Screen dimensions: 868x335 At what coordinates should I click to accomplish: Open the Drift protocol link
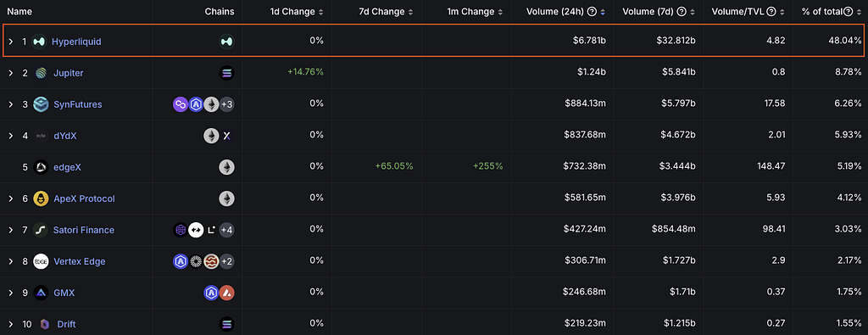click(66, 324)
